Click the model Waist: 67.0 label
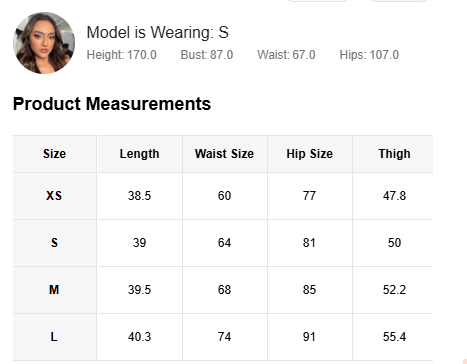The image size is (467, 364). [x=286, y=55]
